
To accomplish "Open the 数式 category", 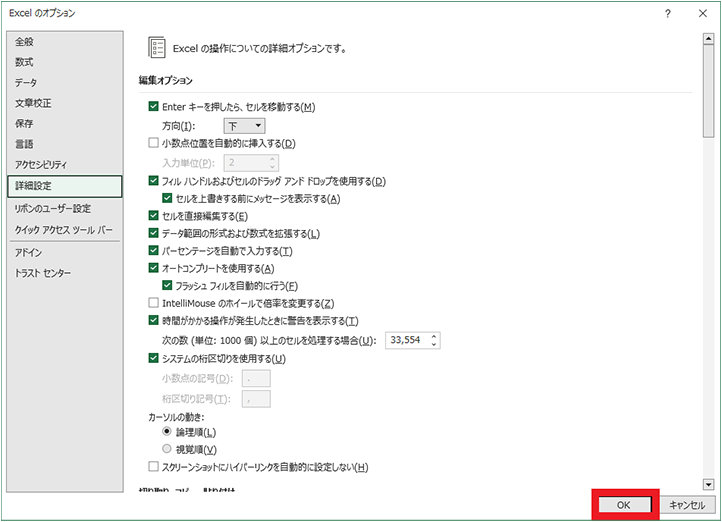I will pyautogui.click(x=64, y=62).
